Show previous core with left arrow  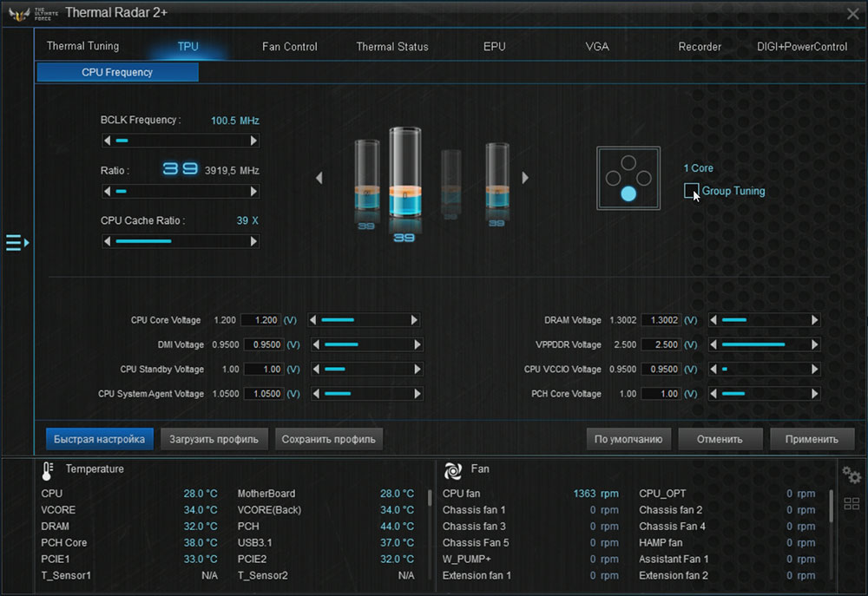tap(319, 178)
